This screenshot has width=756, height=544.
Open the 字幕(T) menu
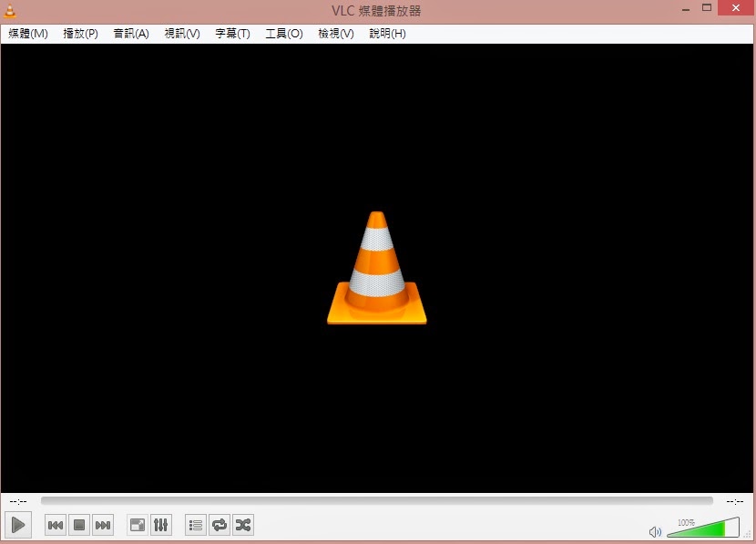tap(233, 34)
